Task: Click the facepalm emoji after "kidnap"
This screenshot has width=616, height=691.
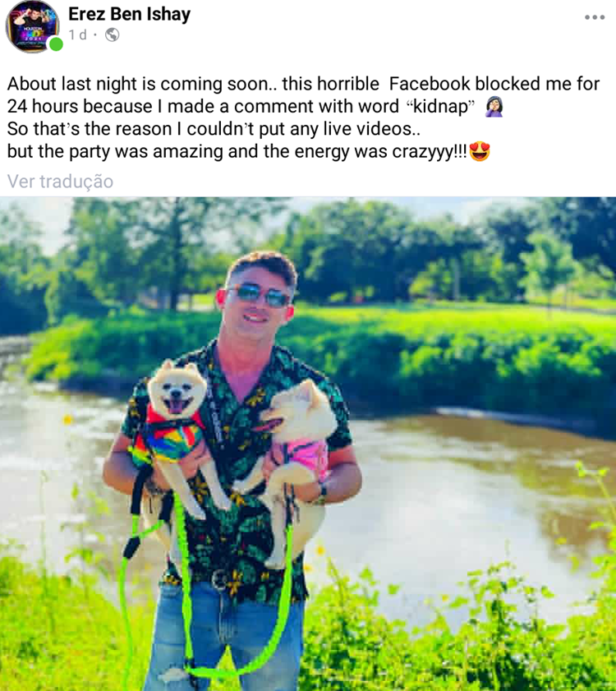Action: pyautogui.click(x=494, y=107)
